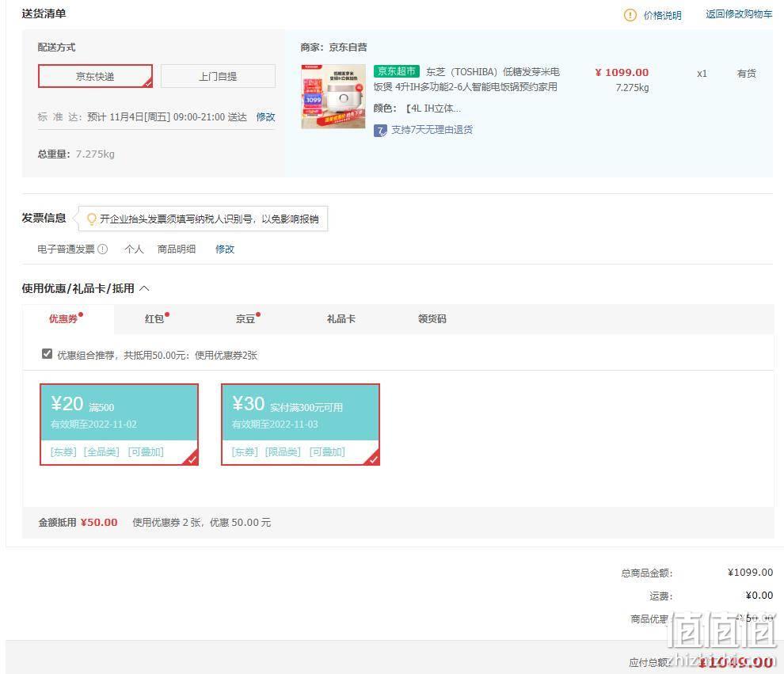This screenshot has width=784, height=674.
Task: Go back via 返回修改购物车 link
Action: [x=739, y=14]
